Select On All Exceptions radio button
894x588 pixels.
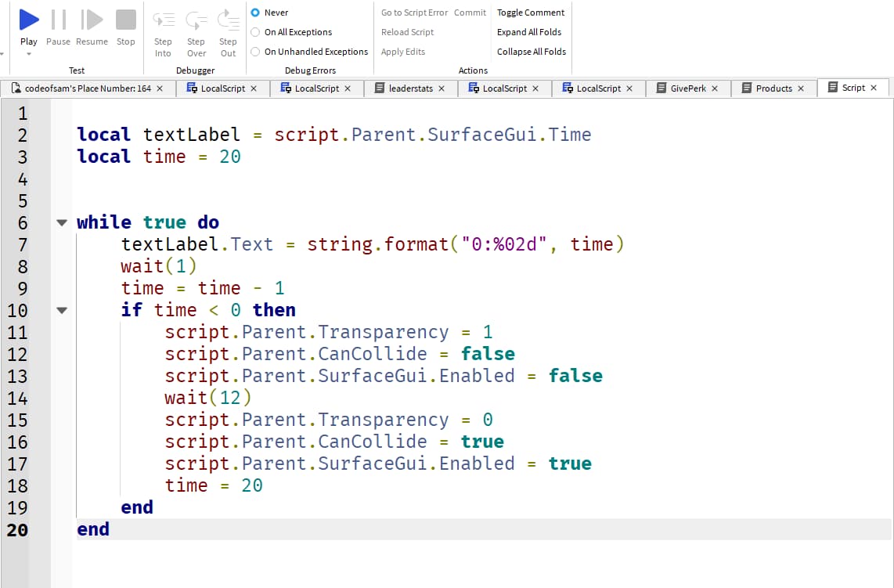[256, 32]
